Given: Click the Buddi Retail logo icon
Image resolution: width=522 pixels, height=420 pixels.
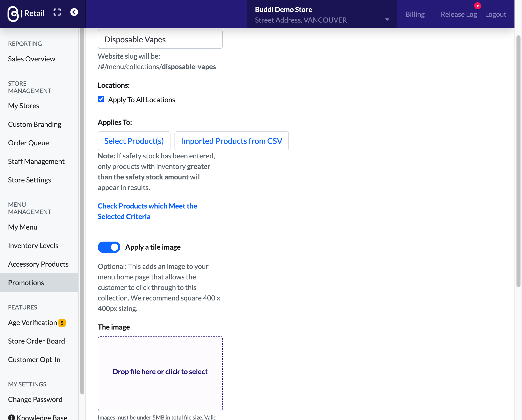Looking at the screenshot, I should [13, 14].
